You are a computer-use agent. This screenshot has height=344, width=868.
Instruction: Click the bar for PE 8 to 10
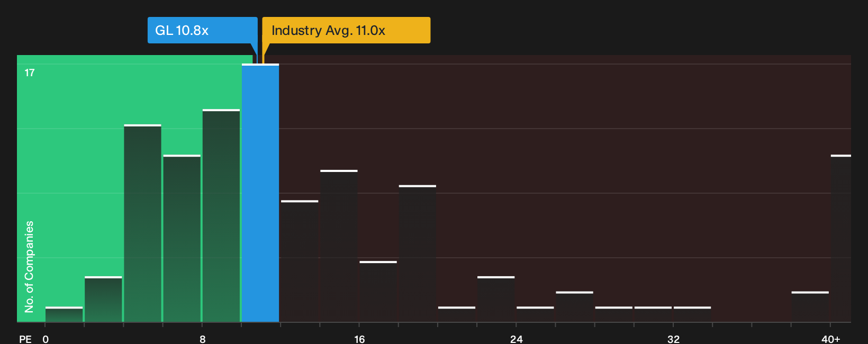pyautogui.click(x=221, y=215)
